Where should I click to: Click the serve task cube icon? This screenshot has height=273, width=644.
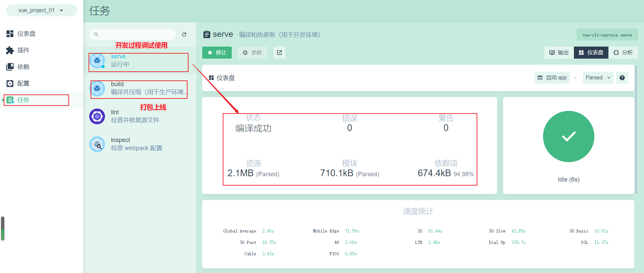point(97,61)
